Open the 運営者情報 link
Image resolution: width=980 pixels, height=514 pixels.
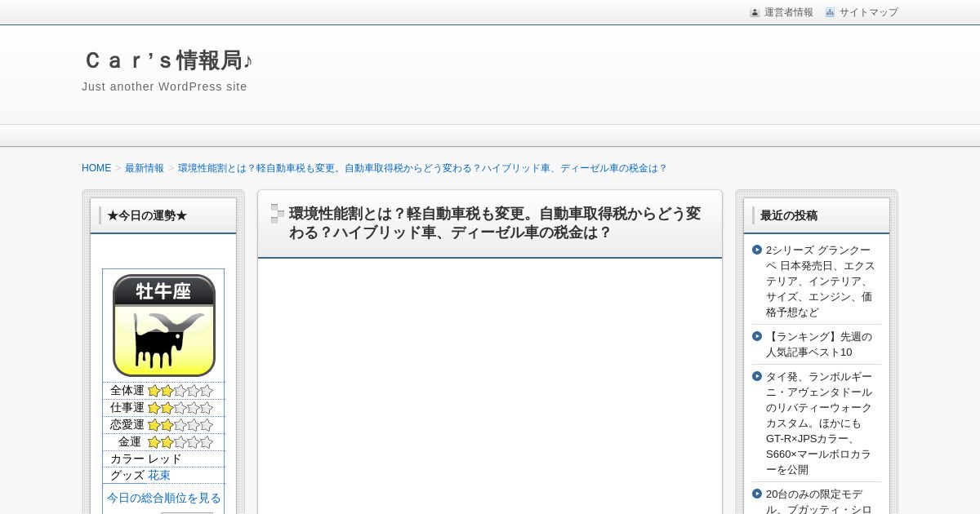point(788,12)
